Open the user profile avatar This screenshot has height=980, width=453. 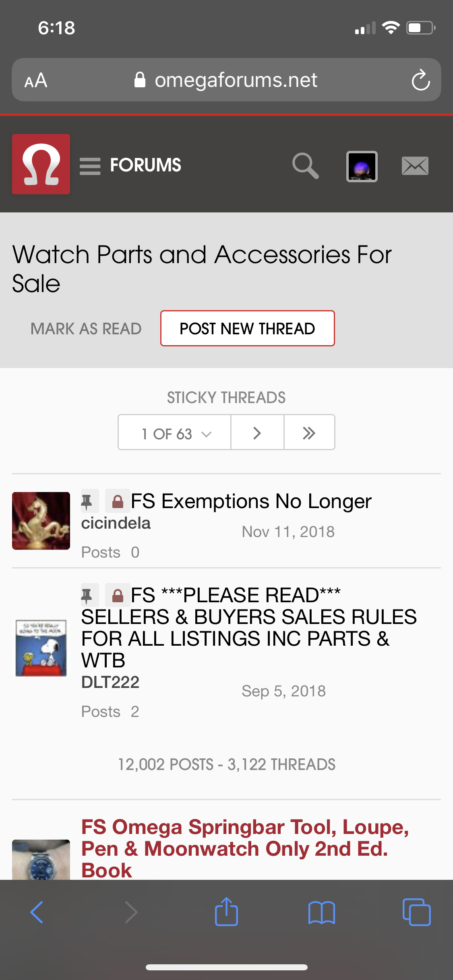[362, 166]
